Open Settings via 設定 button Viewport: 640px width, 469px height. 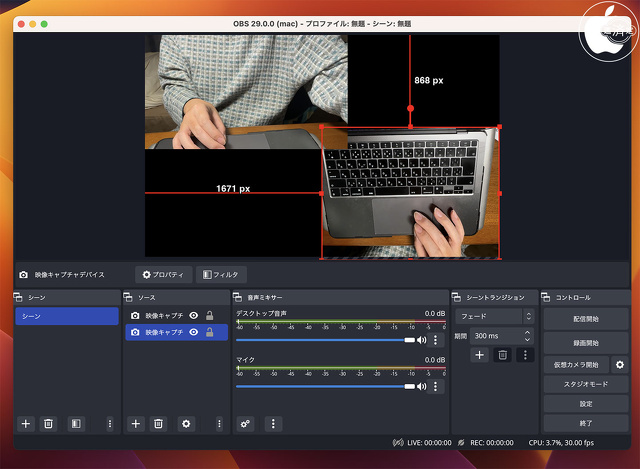[x=586, y=404]
